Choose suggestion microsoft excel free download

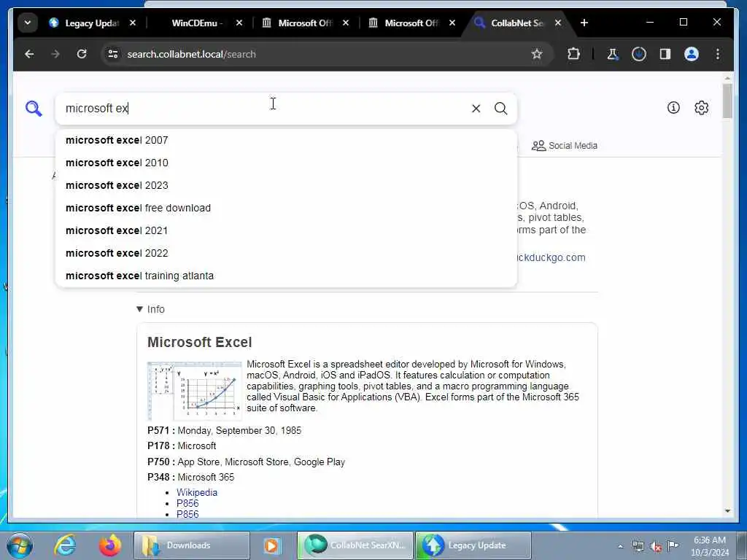[x=286, y=208]
